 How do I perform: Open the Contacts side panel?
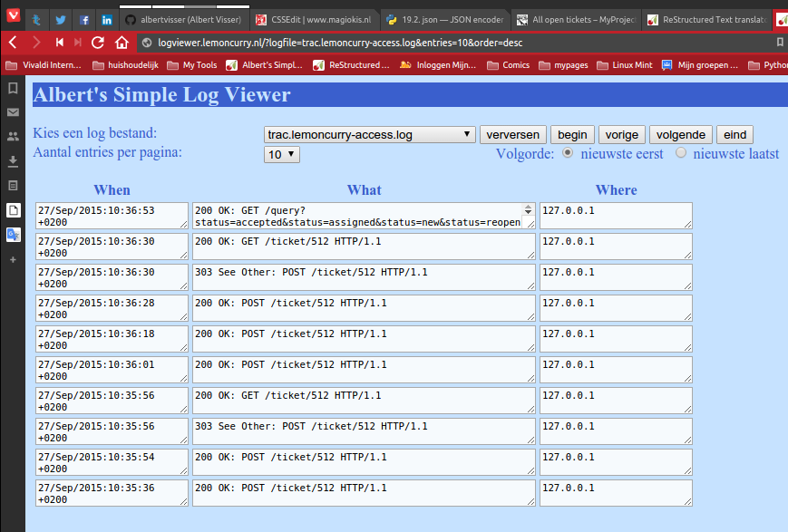tap(13, 137)
